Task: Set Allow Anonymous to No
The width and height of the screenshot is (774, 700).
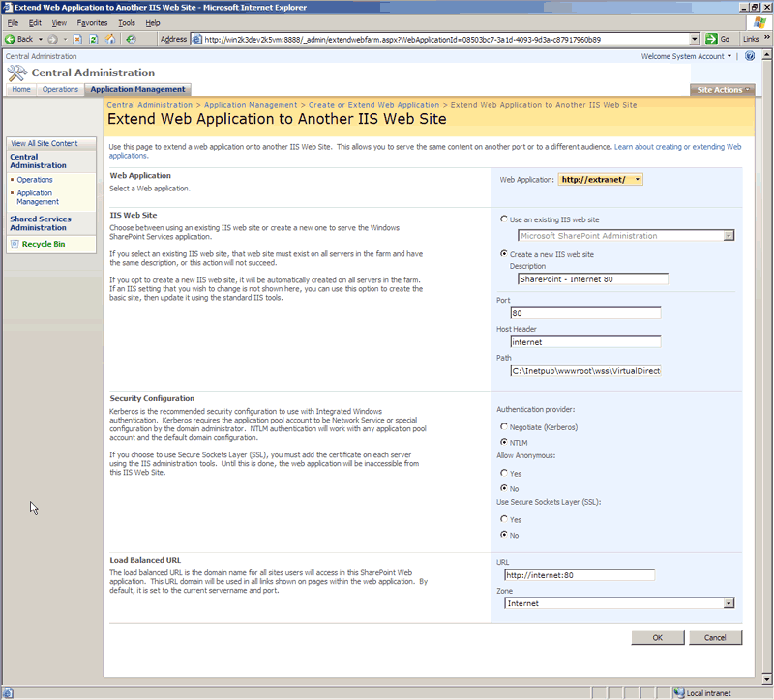Action: (x=503, y=488)
